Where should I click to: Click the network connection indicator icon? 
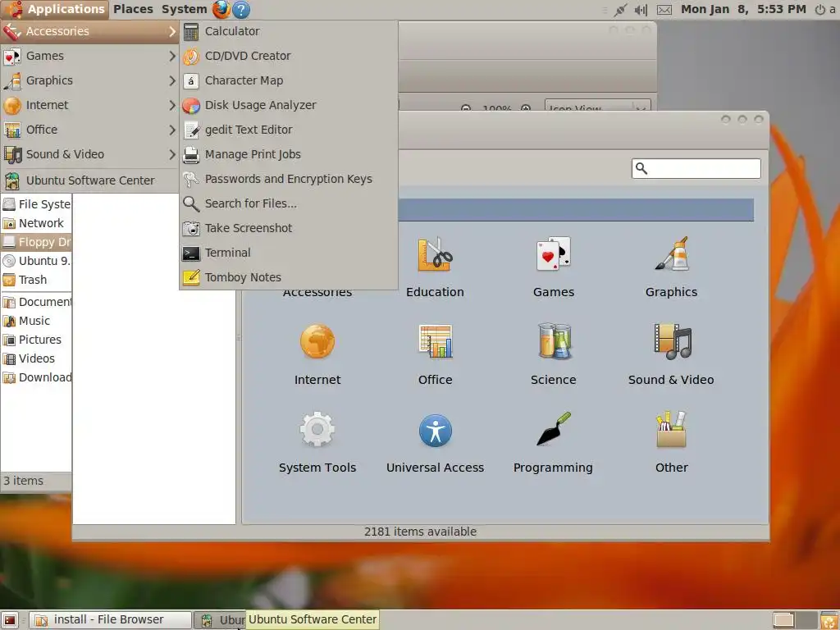click(620, 10)
